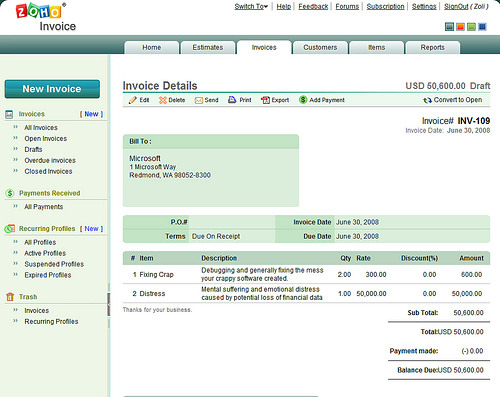The height and width of the screenshot is (397, 500).
Task: Click the Trash bin icon
Action: pos(10,297)
